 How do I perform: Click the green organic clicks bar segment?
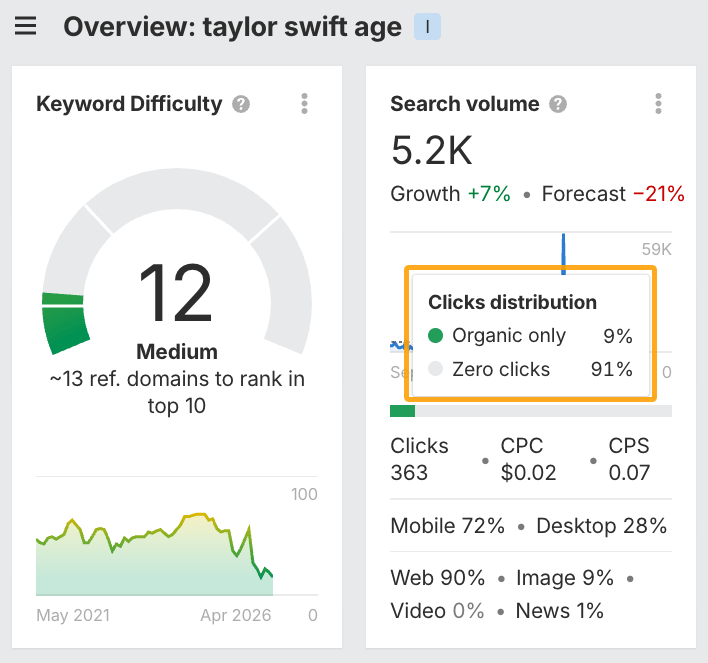[402, 411]
